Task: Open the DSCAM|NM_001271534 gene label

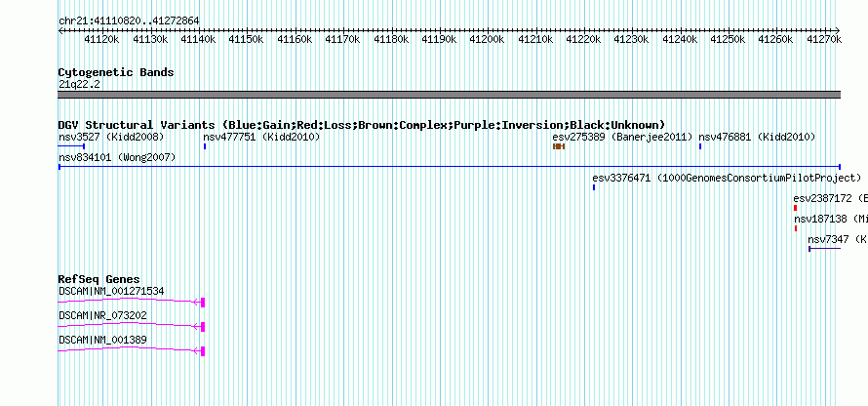Action: [111, 292]
